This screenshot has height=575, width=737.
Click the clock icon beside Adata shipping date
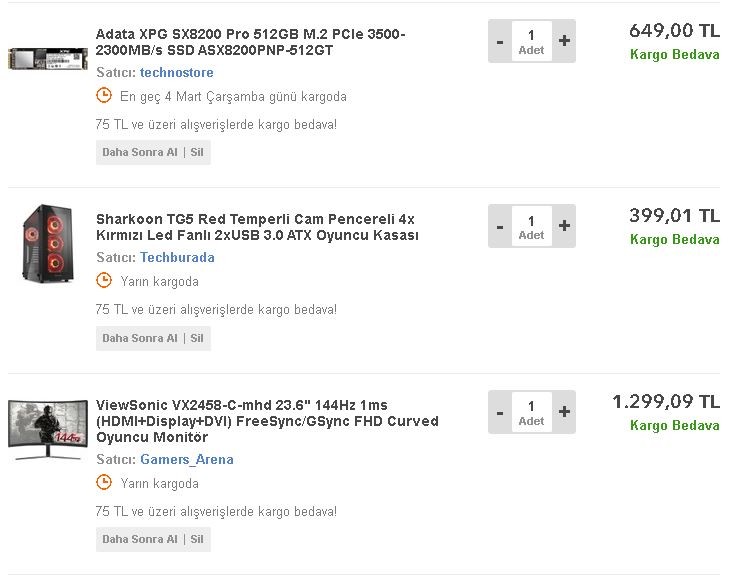[x=104, y=96]
